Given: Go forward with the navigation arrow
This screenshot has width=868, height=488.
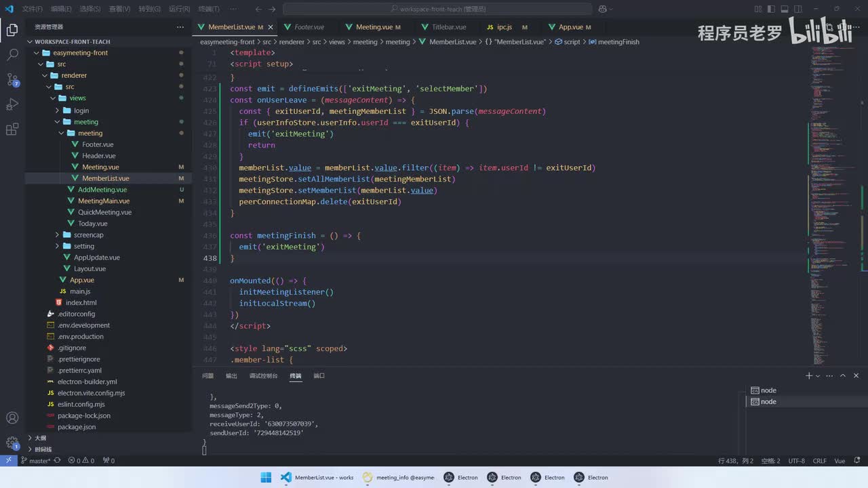Looking at the screenshot, I should tap(273, 9).
